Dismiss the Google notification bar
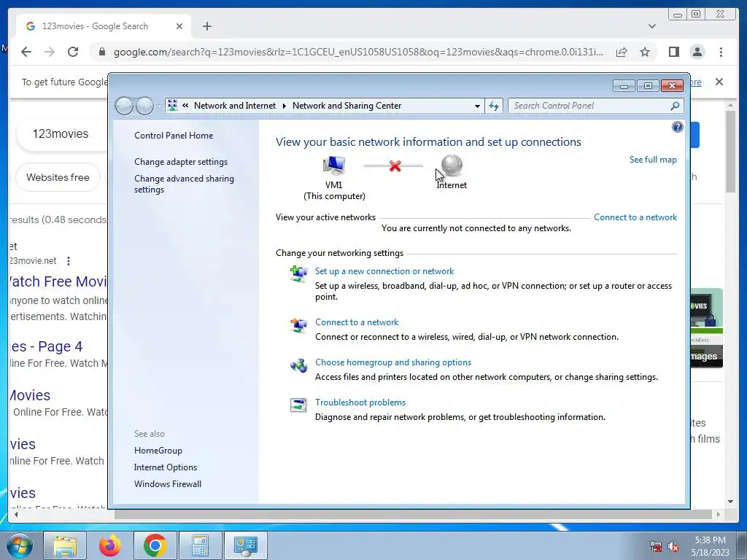Screen dimensions: 747x560 point(719,82)
